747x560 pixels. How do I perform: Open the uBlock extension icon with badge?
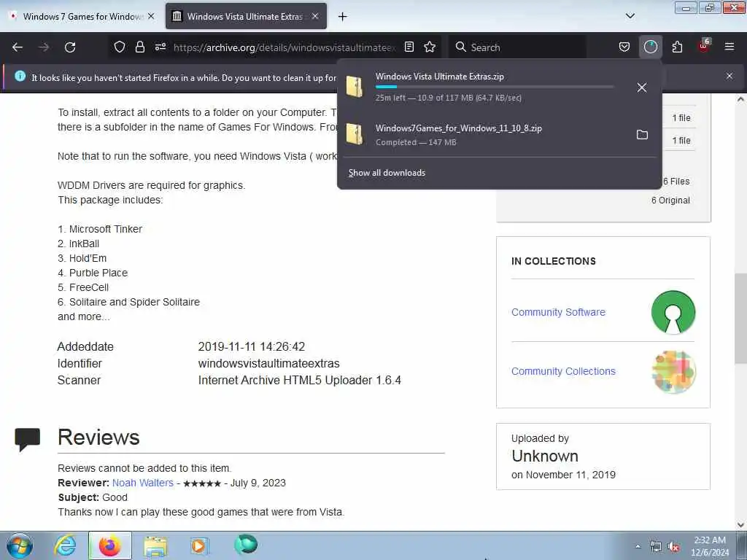pyautogui.click(x=704, y=46)
